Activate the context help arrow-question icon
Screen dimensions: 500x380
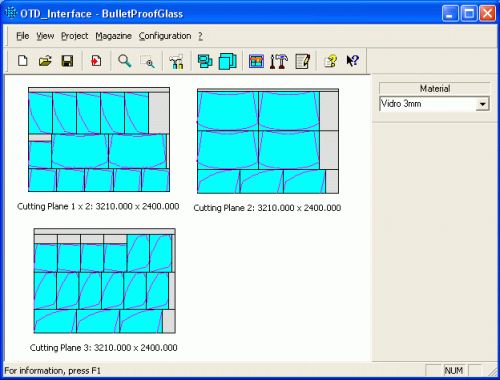[x=352, y=61]
